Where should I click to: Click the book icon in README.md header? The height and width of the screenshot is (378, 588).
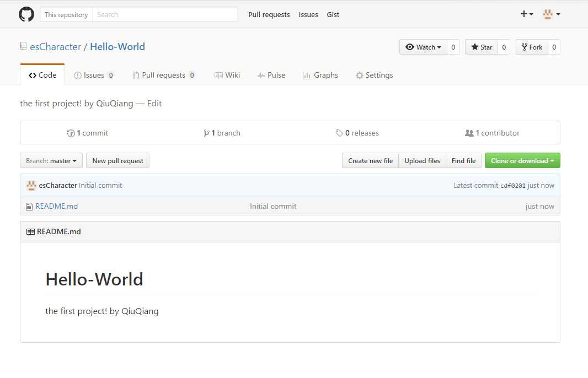tap(30, 232)
